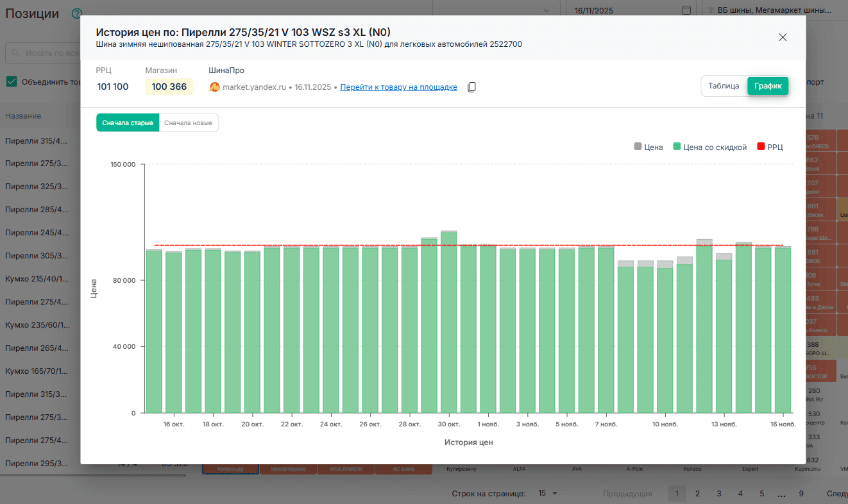848x504 pixels.
Task: Follow the Перейти к товару на площадке link
Action: (398, 87)
